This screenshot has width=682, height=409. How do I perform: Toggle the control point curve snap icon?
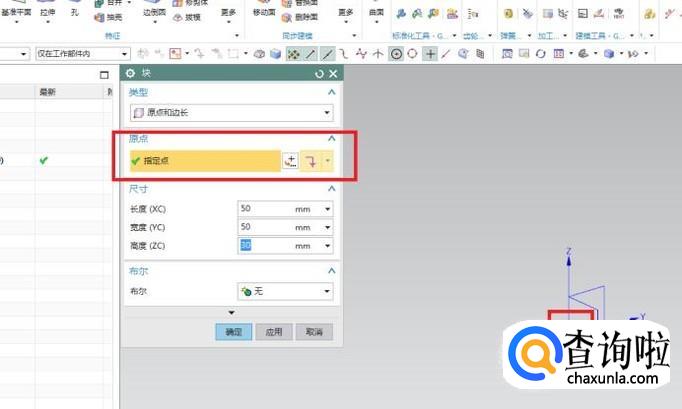coord(344,54)
